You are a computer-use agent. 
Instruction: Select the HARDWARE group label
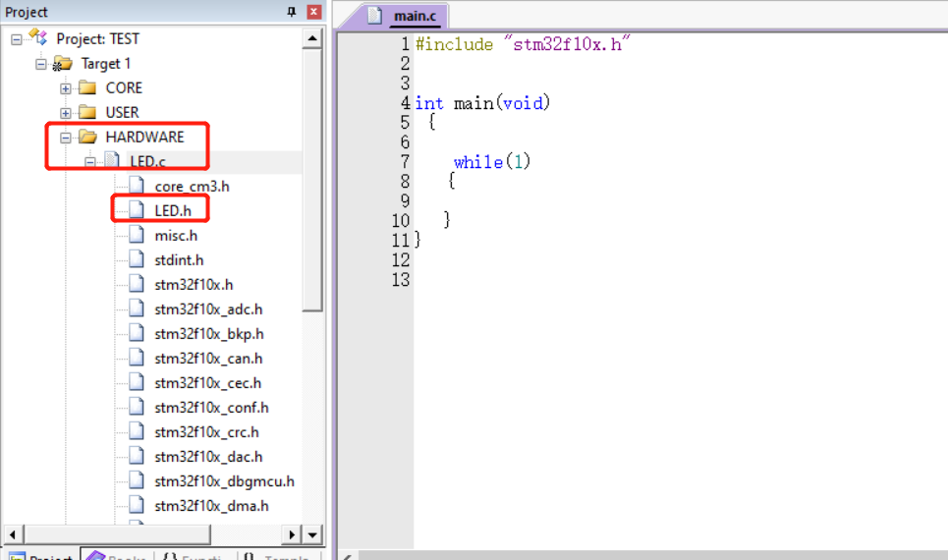click(x=145, y=138)
